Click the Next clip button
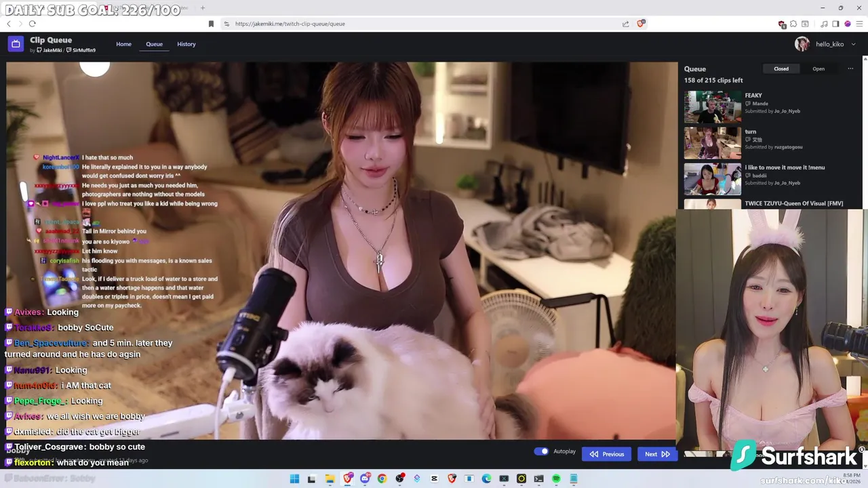Screen dimensions: 868x488 657,454
